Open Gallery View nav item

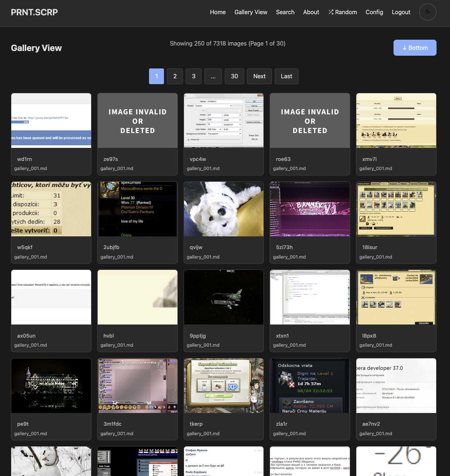(251, 12)
